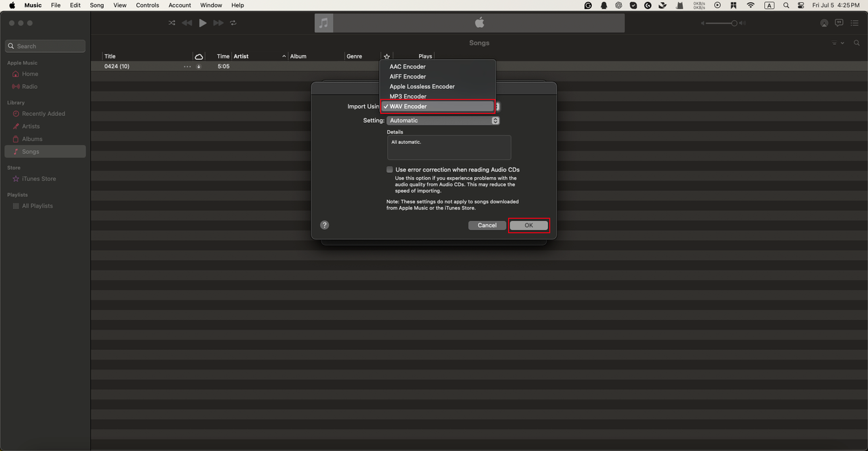Open Spotlight search in menu bar
The image size is (868, 451).
(786, 5)
